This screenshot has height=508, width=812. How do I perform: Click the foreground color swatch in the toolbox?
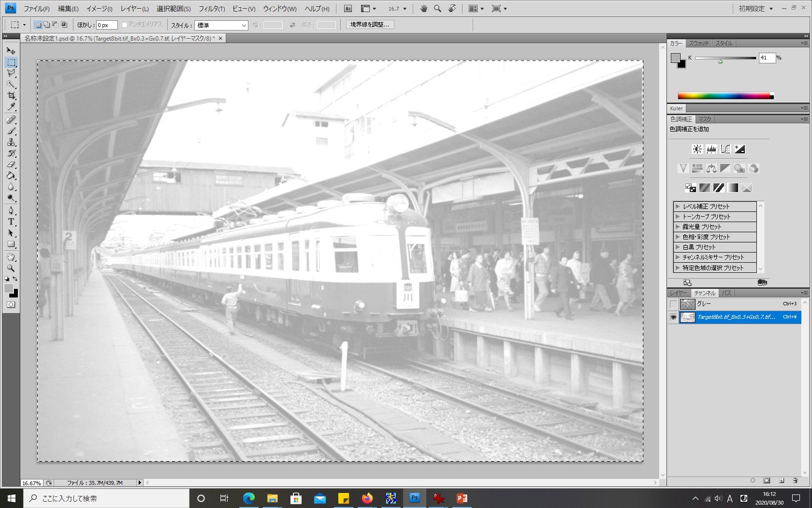coord(9,289)
